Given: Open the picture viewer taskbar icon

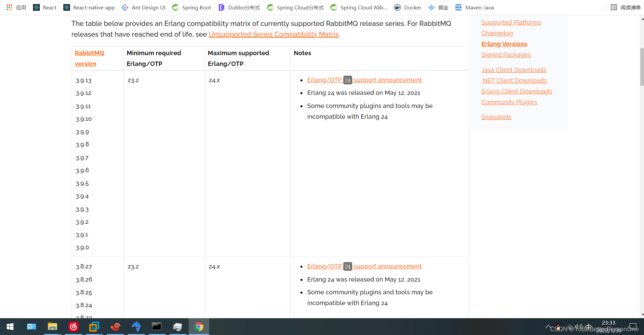Looking at the screenshot, I should pos(178,327).
